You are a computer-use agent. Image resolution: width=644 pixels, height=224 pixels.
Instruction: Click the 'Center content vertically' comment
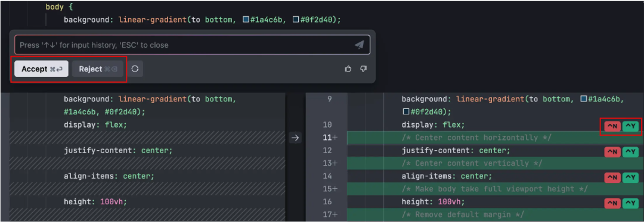coord(472,163)
